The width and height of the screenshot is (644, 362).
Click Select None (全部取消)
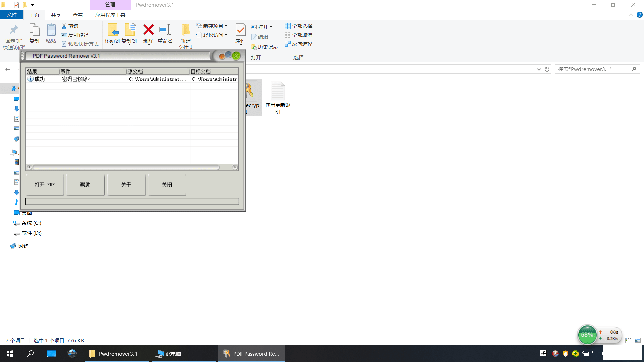(x=299, y=35)
